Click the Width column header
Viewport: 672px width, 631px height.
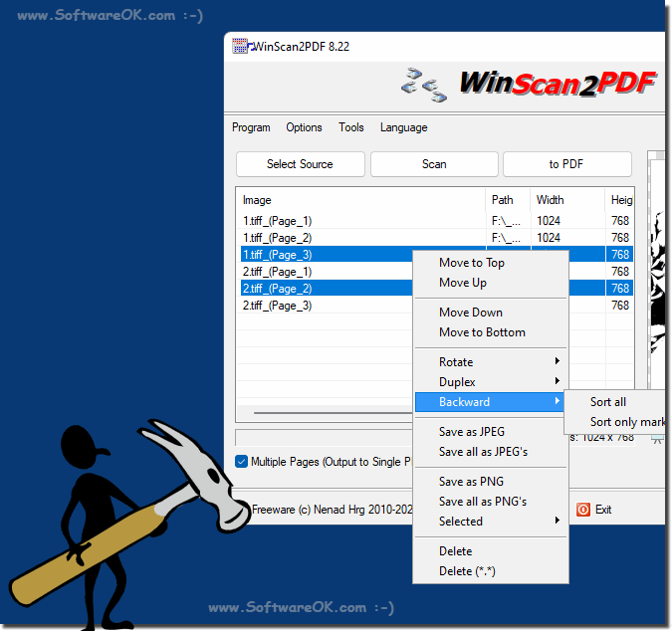[567, 200]
